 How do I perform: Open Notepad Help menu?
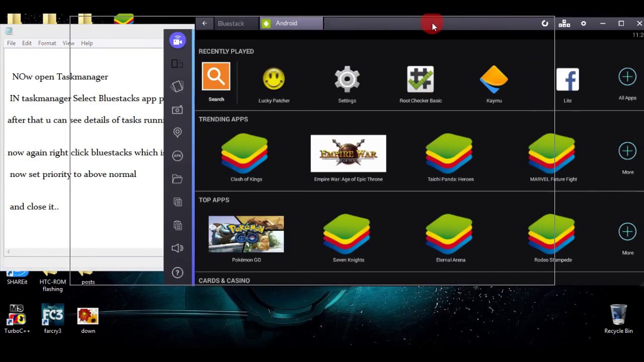[87, 43]
